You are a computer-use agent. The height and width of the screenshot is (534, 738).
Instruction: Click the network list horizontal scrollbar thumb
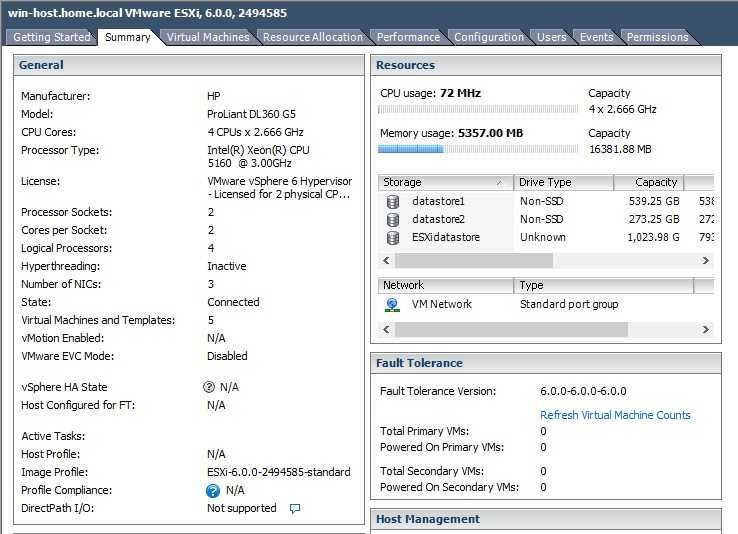(511, 329)
